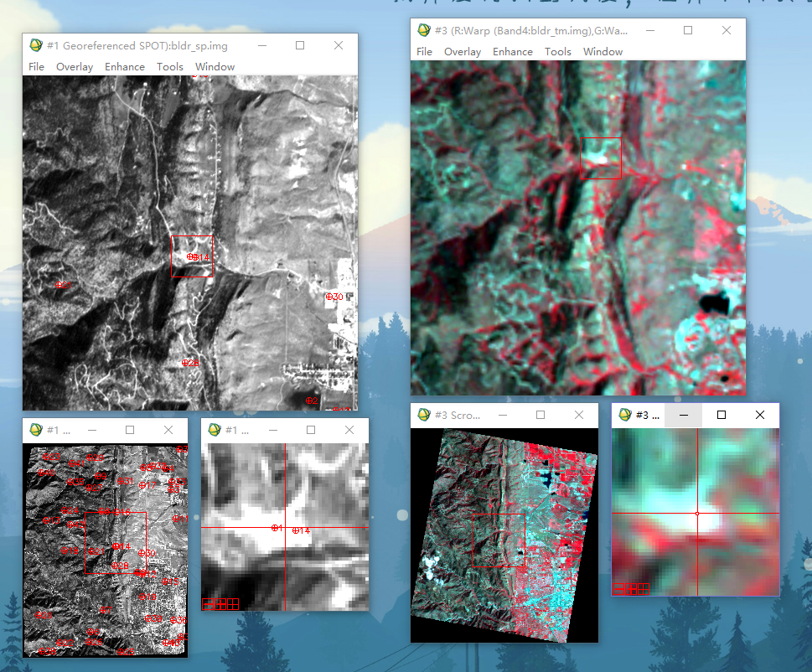Viewport: 812px width, 672px height.
Task: Click the '#3 Scro...' window title text
Action: coord(458,416)
